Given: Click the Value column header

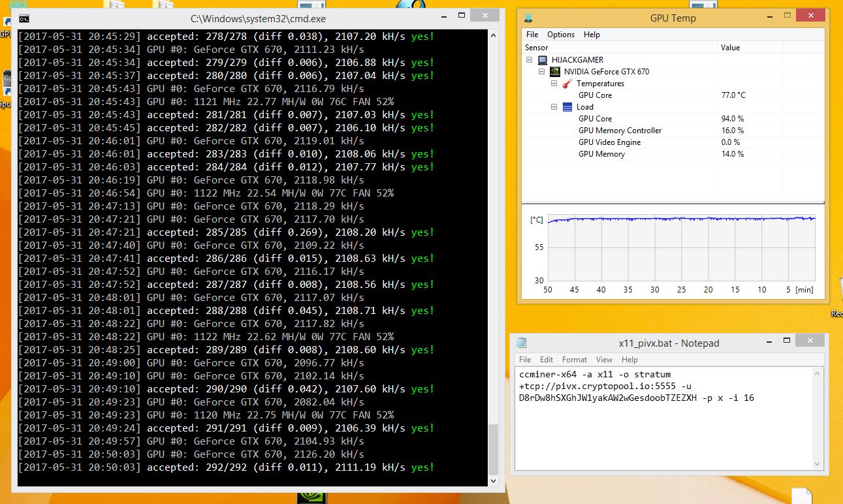Looking at the screenshot, I should [x=750, y=48].
